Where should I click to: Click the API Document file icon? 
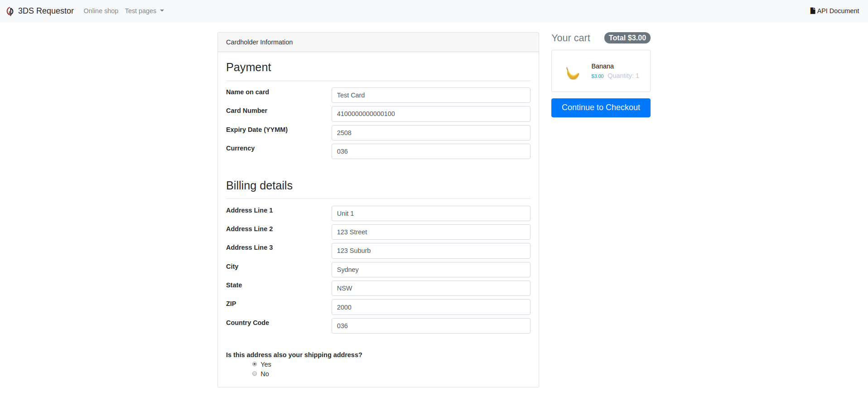pyautogui.click(x=812, y=11)
